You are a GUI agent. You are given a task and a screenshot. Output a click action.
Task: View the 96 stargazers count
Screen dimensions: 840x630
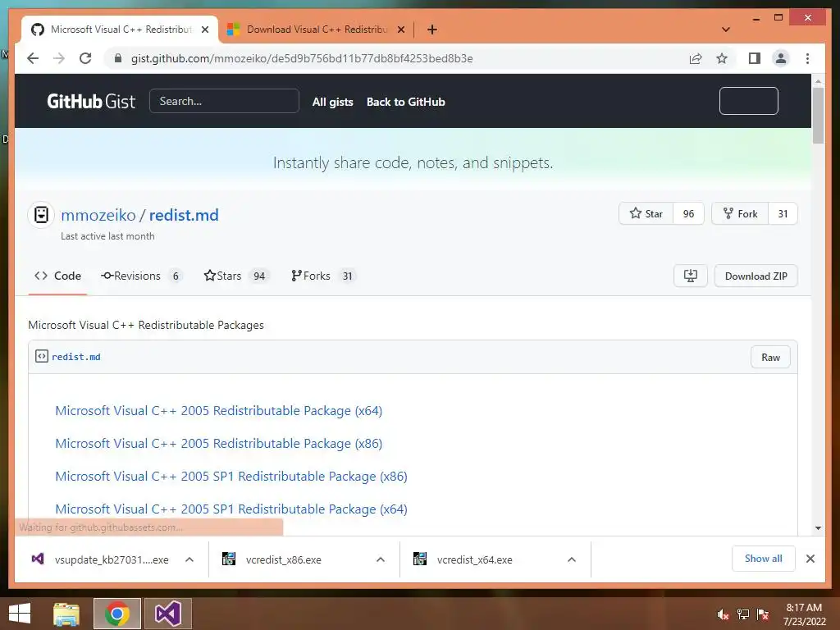point(688,214)
